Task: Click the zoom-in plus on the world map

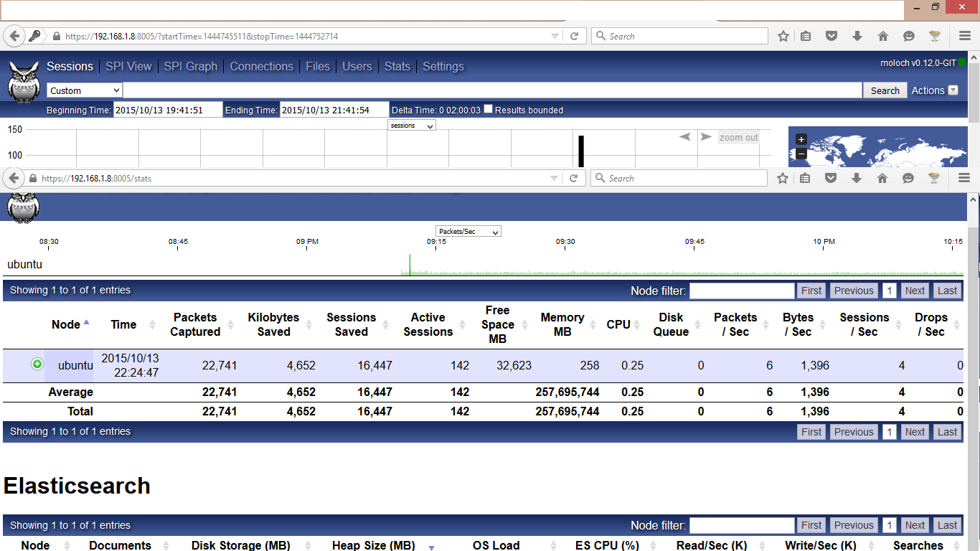Action: click(801, 139)
